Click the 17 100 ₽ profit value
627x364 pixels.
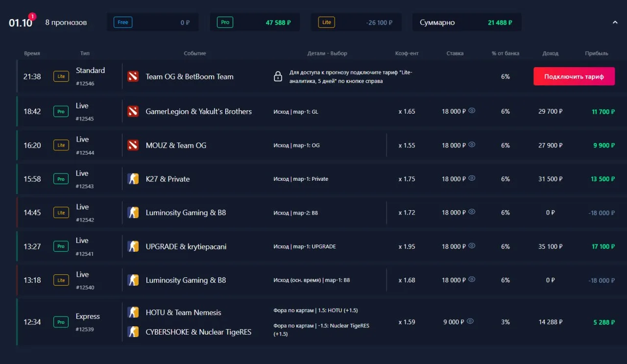[603, 246]
